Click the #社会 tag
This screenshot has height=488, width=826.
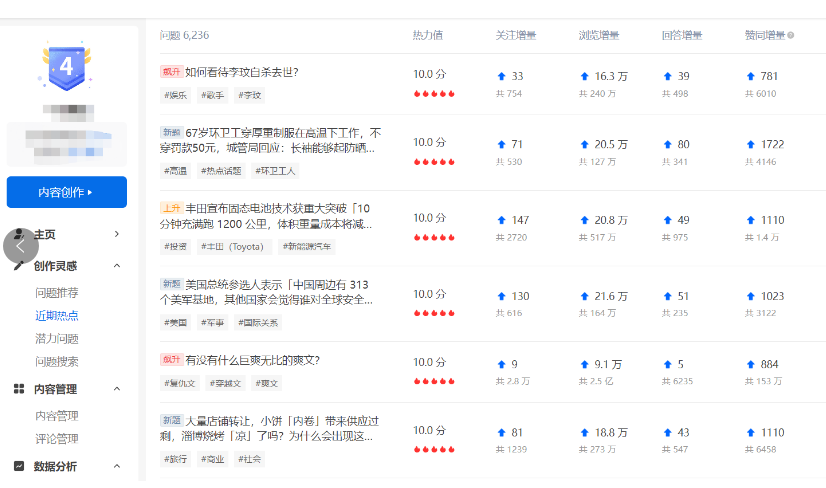tap(249, 459)
